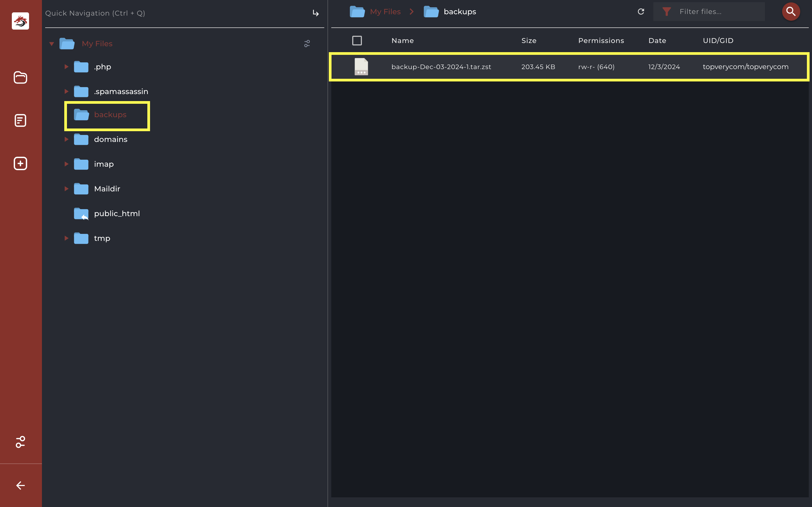Image resolution: width=812 pixels, height=507 pixels.
Task: Select the backup-Dec-03-2024-1.tar.zst file
Action: click(x=441, y=67)
